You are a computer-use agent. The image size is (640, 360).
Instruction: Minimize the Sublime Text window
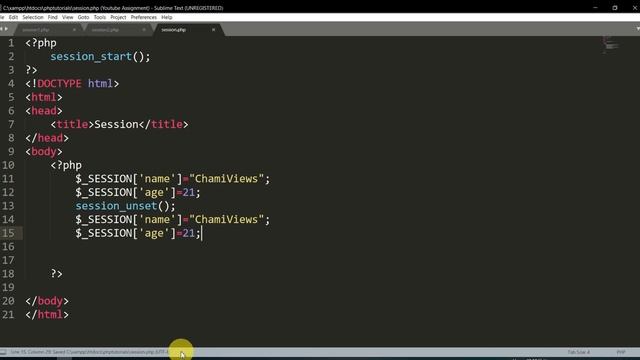tap(595, 8)
